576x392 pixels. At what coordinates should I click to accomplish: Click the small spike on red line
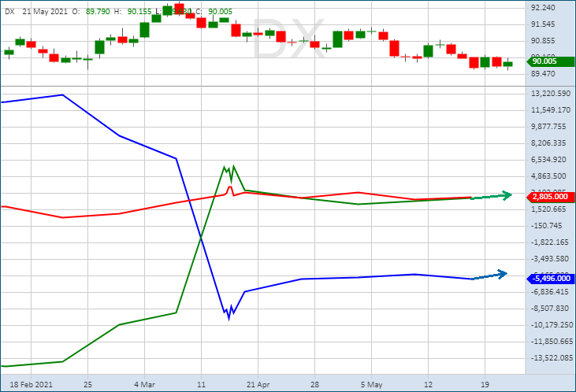coord(229,187)
